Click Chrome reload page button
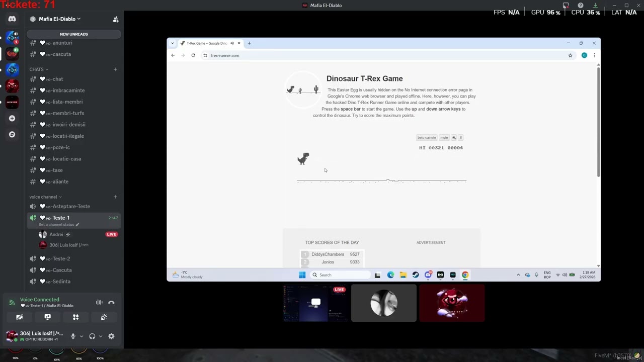 (193, 55)
